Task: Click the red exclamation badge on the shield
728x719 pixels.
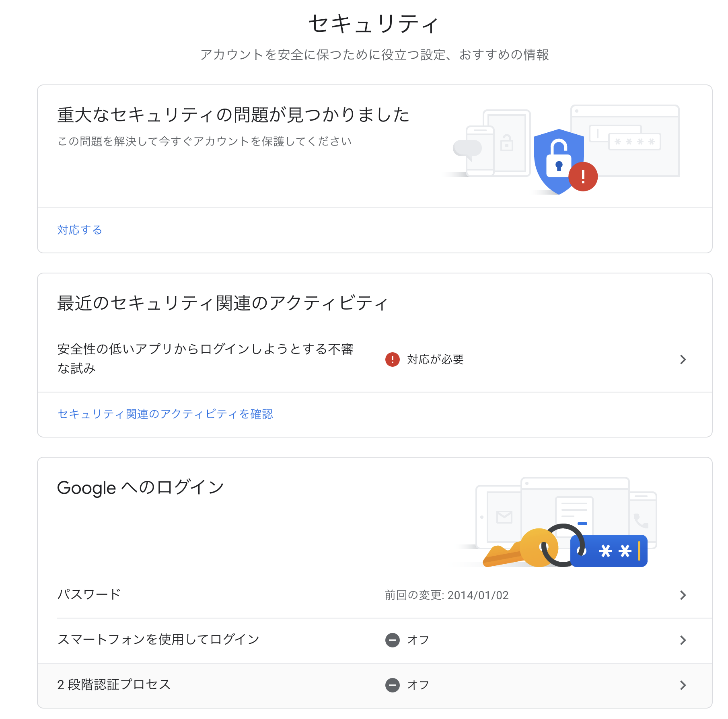Action: (x=582, y=176)
